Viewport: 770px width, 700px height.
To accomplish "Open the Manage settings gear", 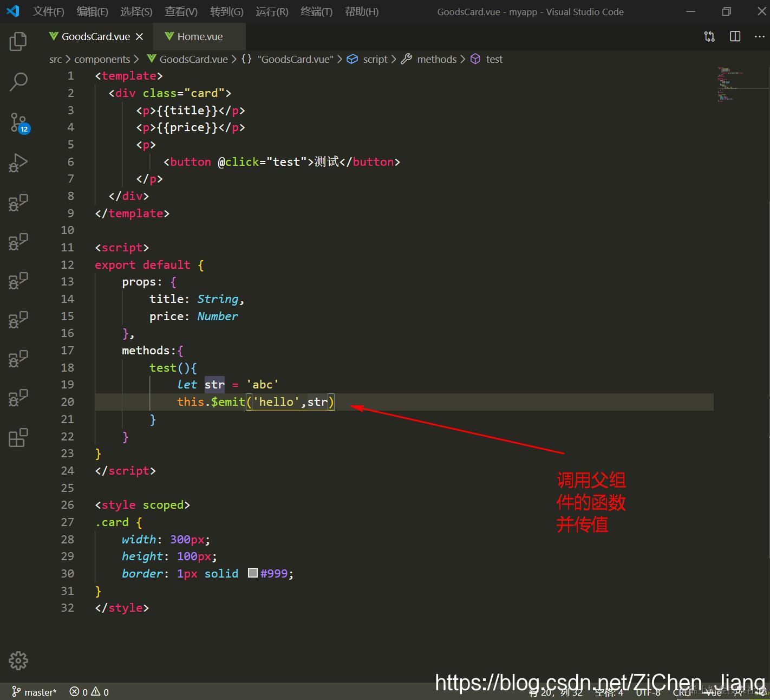I will click(18, 660).
